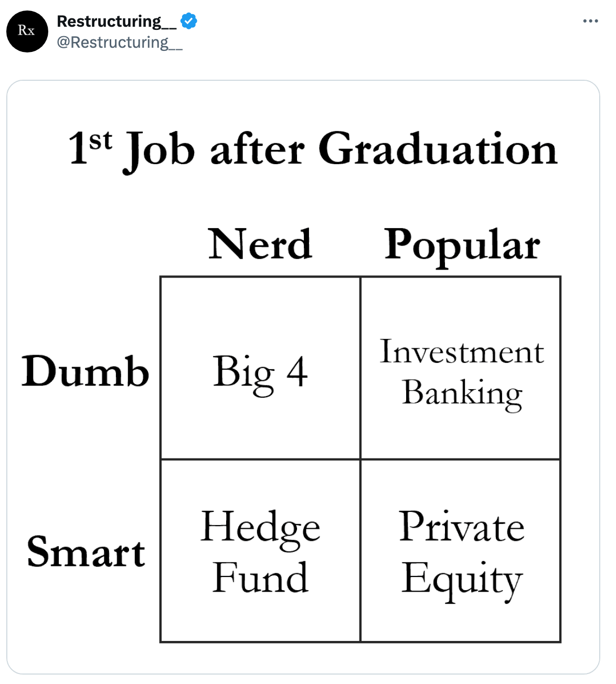Click the word Hedge in the grid
The height and width of the screenshot is (684, 616).
pyautogui.click(x=260, y=527)
